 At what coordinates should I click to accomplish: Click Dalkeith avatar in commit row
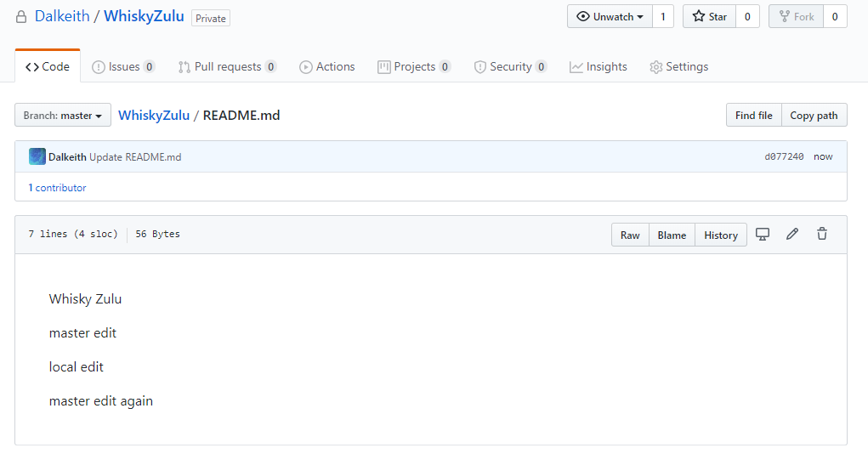(37, 156)
